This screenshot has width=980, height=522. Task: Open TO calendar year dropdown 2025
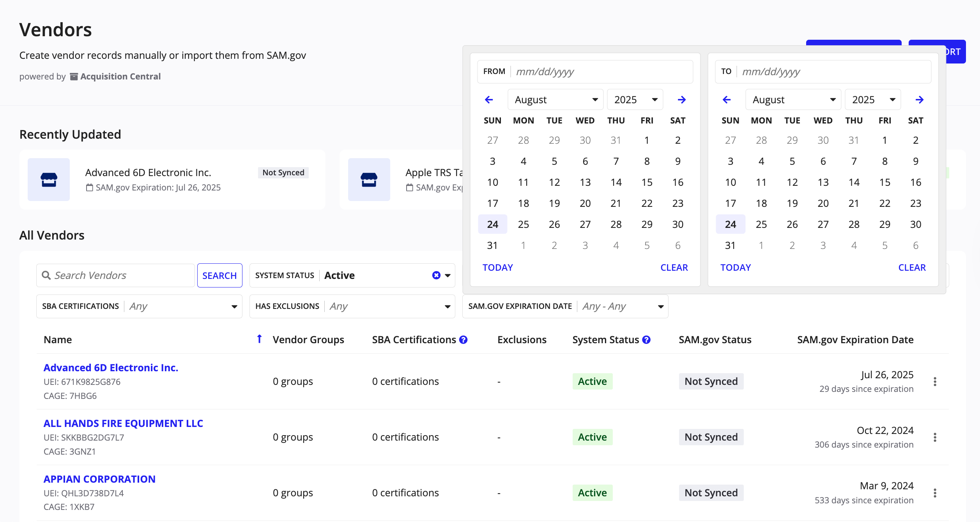[873, 100]
